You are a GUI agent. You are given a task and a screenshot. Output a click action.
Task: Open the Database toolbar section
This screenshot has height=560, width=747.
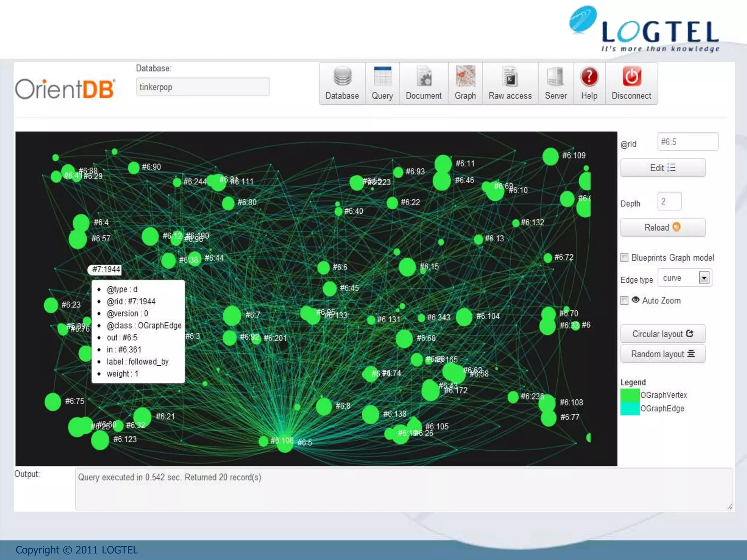click(x=342, y=83)
